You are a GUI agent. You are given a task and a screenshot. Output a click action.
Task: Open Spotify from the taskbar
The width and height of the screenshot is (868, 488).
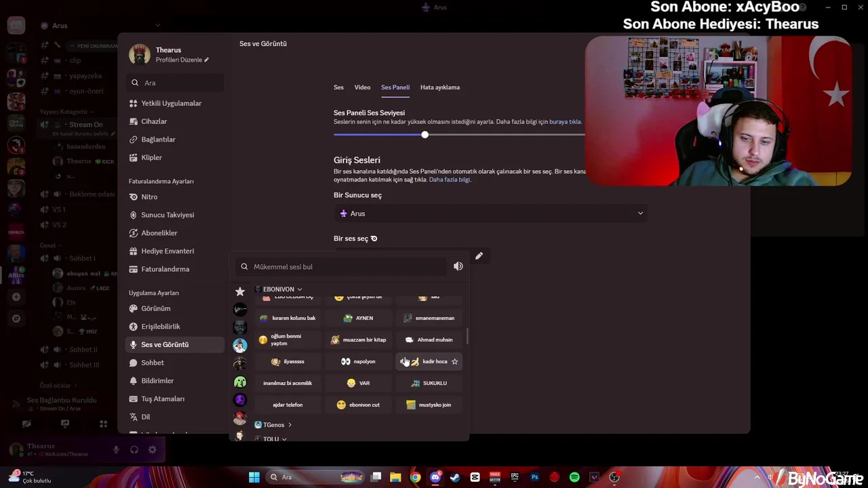coord(574,477)
